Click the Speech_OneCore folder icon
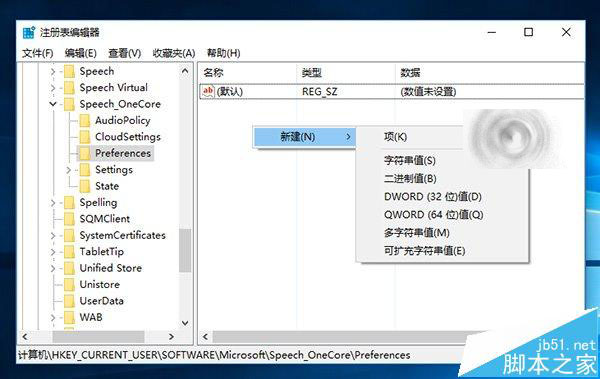 69,104
